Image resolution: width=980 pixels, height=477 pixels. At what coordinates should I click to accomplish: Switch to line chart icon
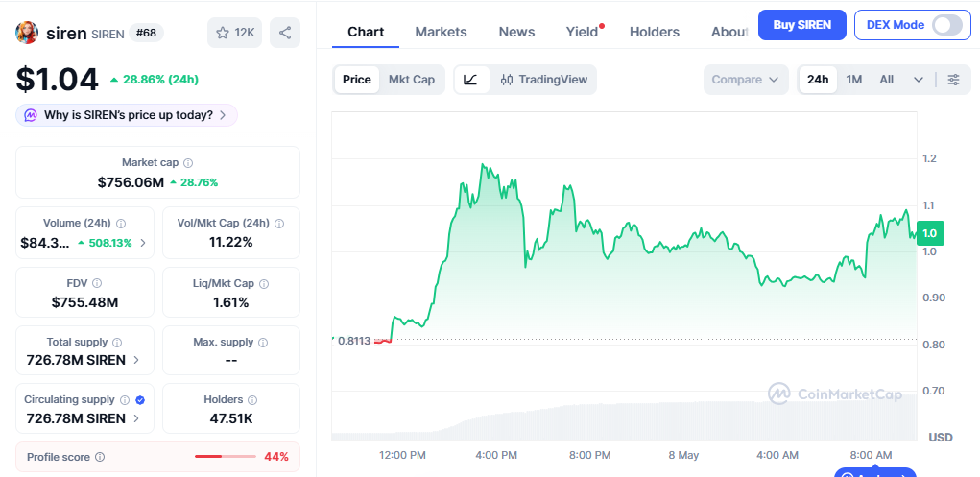(471, 80)
